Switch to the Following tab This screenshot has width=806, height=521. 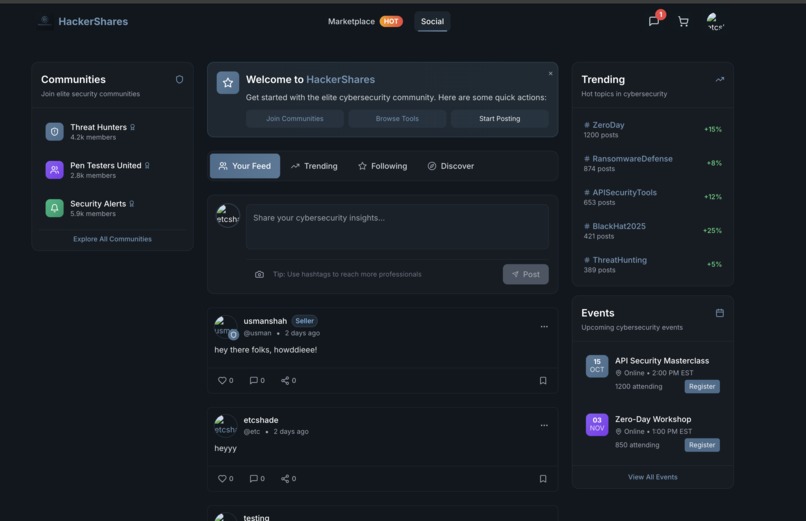[x=382, y=166]
